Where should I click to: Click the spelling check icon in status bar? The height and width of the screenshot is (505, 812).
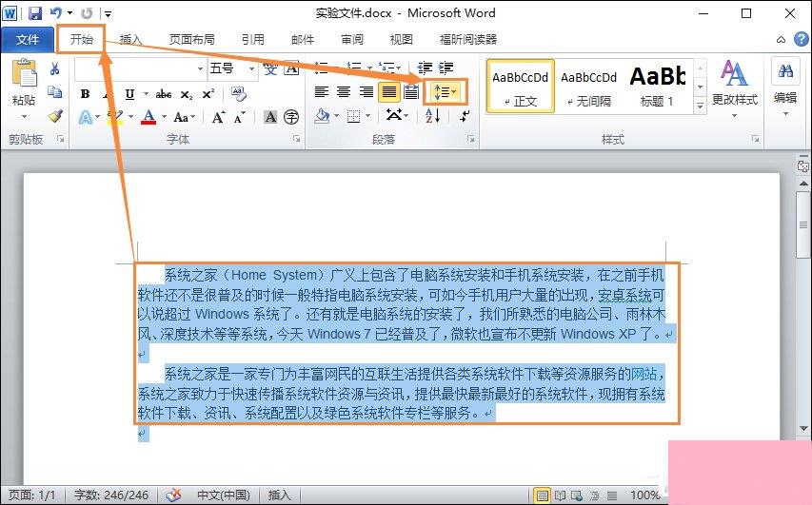click(173, 495)
